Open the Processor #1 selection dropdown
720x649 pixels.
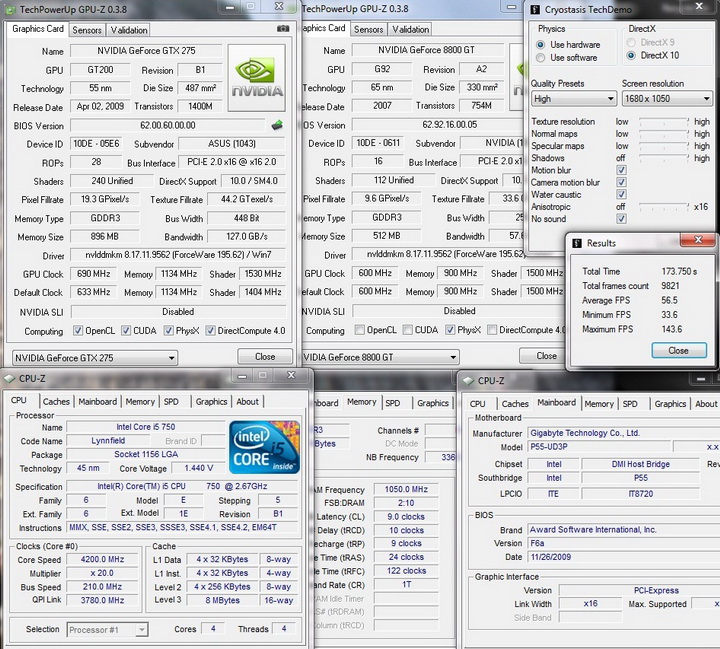[107, 630]
